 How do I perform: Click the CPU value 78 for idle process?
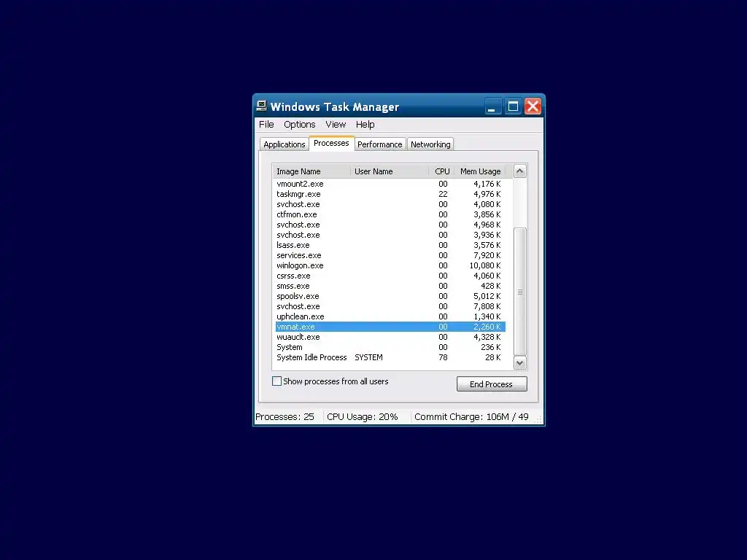[x=443, y=357]
